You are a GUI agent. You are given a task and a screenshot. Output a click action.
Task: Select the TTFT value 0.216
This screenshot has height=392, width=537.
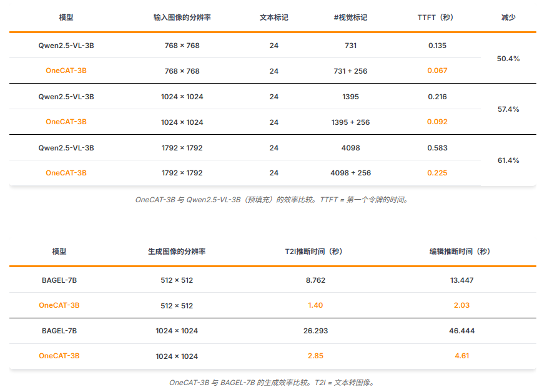(437, 97)
